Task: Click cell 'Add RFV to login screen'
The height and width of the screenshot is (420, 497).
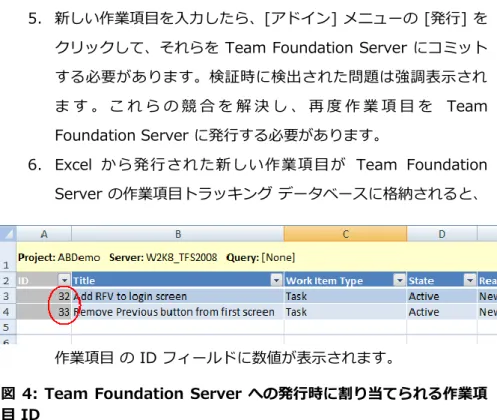Action: click(x=178, y=296)
